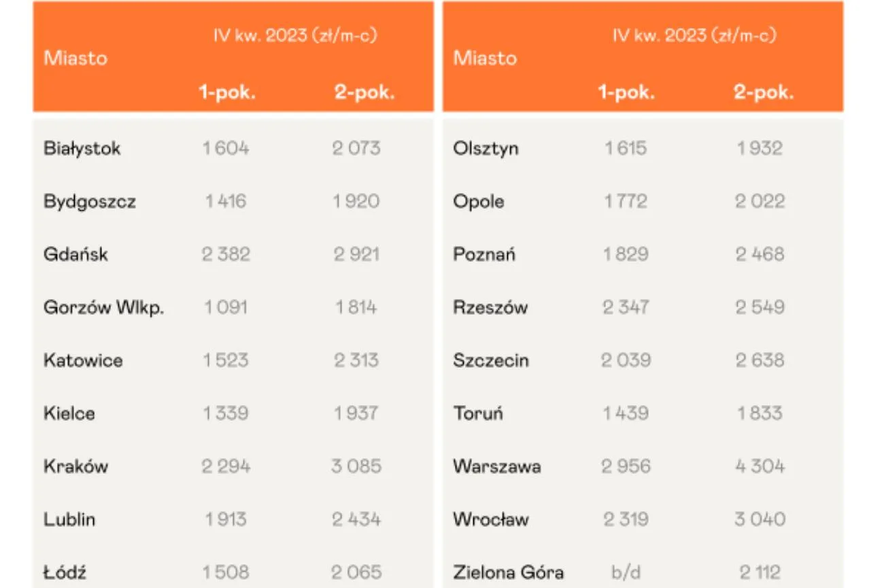The image size is (884, 588).
Task: Select Kraków 2-pok. value 3 085
Action: 356,466
